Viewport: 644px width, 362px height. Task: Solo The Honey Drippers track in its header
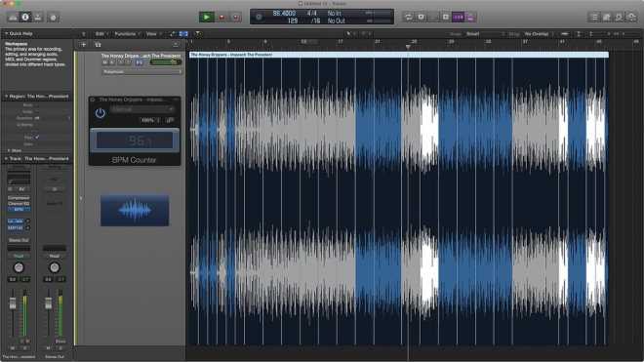tap(112, 62)
